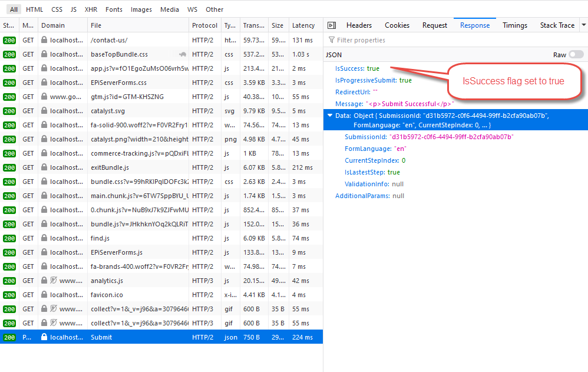The image size is (588, 372).
Task: Click the lock icon on gtm.js row
Action: 44,97
